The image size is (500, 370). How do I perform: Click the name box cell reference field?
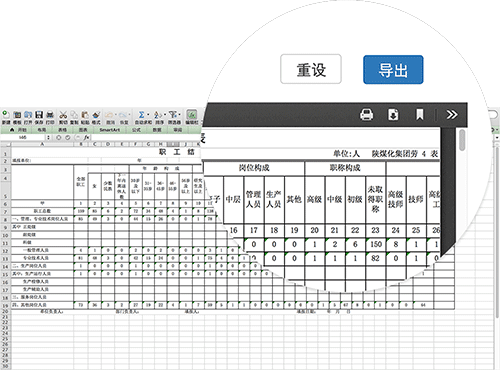(x=23, y=137)
